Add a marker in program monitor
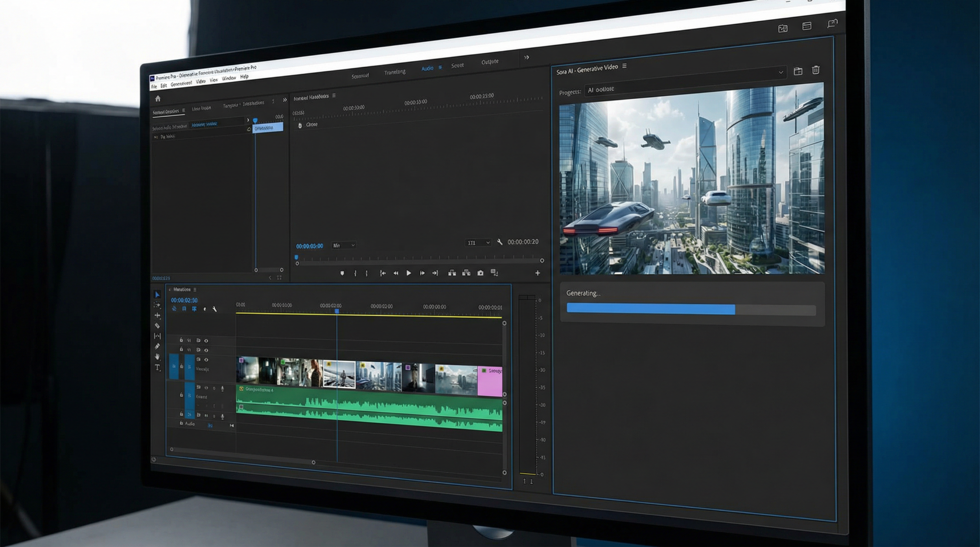The image size is (980, 547). (x=342, y=273)
